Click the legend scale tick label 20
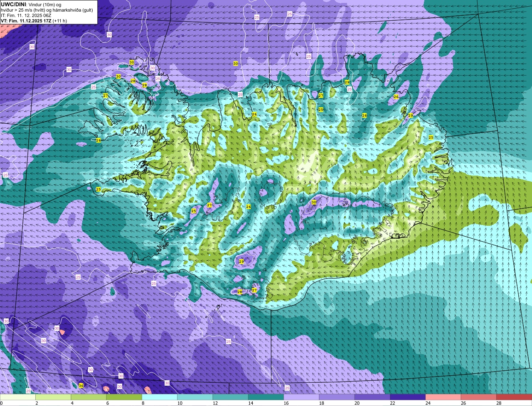The image size is (532, 406). point(357,403)
